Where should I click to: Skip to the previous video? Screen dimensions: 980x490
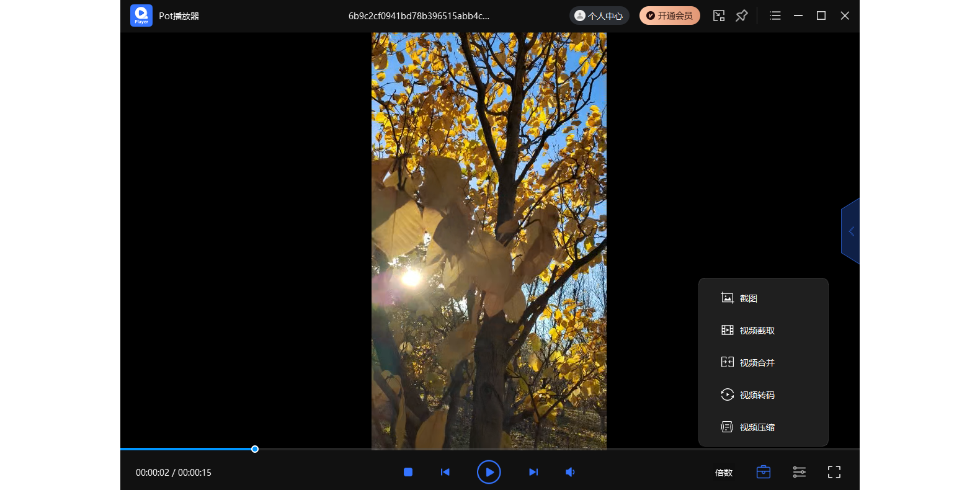point(445,472)
